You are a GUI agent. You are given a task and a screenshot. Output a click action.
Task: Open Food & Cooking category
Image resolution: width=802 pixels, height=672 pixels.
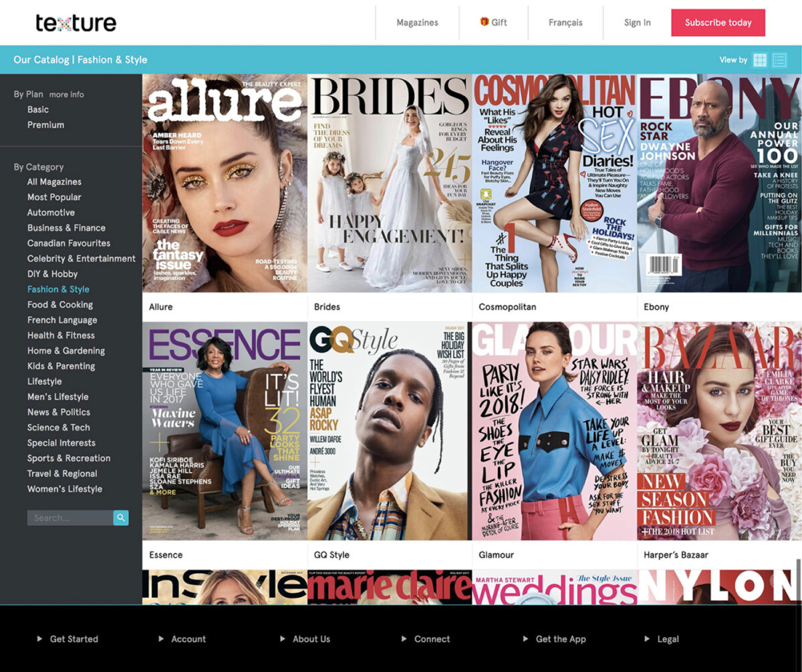pyautogui.click(x=60, y=305)
